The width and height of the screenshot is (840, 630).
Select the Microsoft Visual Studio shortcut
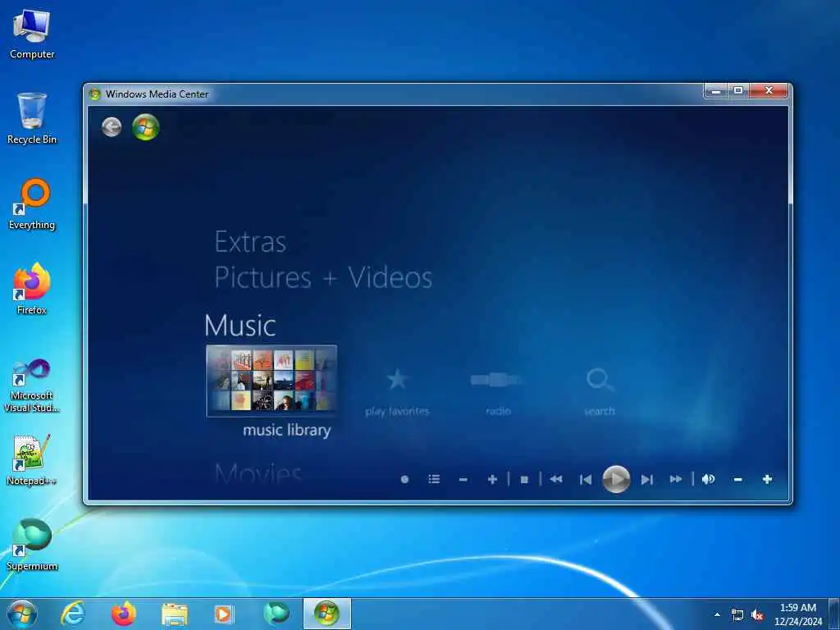point(32,386)
